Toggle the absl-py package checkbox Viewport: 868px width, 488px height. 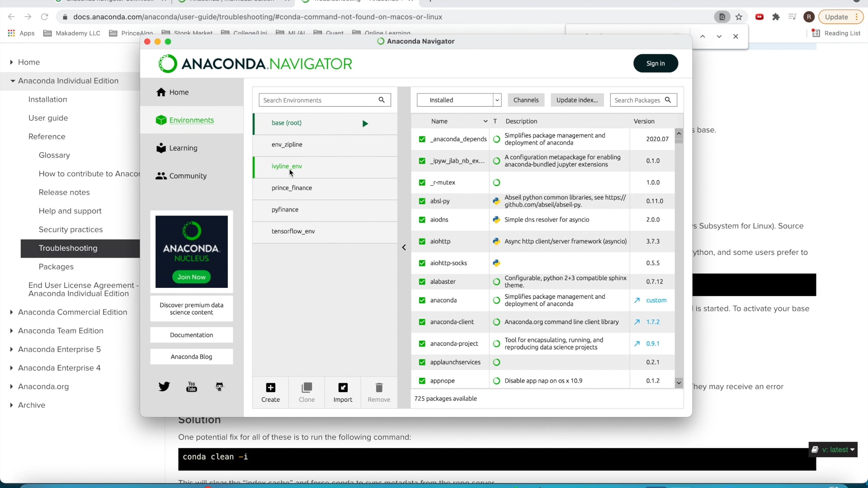pyautogui.click(x=422, y=201)
